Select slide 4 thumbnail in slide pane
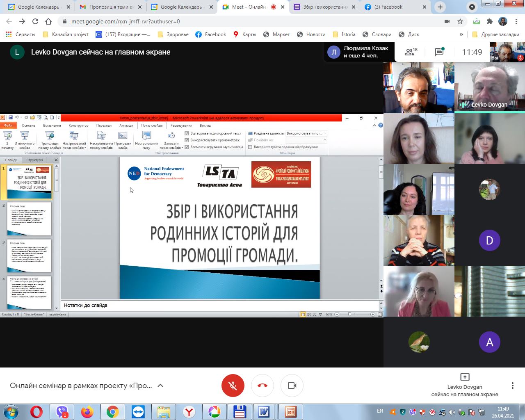Viewport: 525px width, 420px height. (29, 292)
